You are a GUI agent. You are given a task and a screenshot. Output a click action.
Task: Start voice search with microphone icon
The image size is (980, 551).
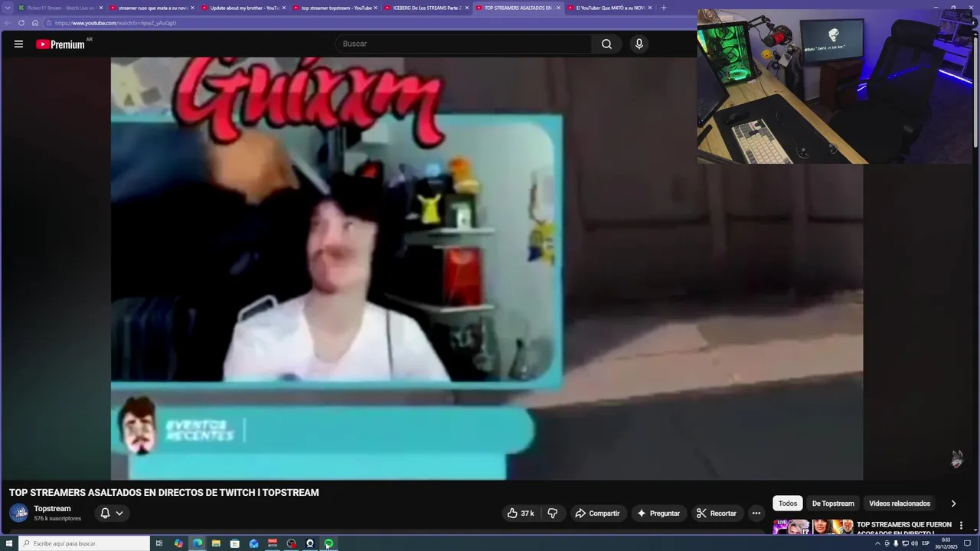pyautogui.click(x=639, y=44)
